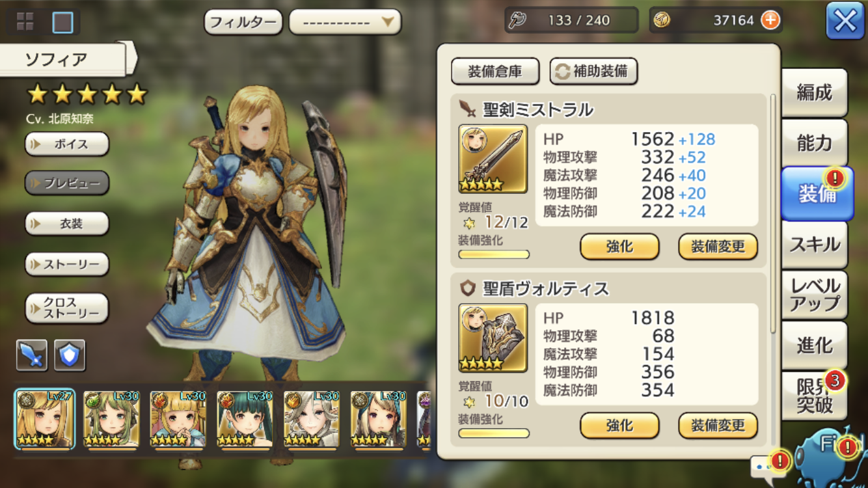Switch to the single view icon
868x488 pixels.
[62, 23]
